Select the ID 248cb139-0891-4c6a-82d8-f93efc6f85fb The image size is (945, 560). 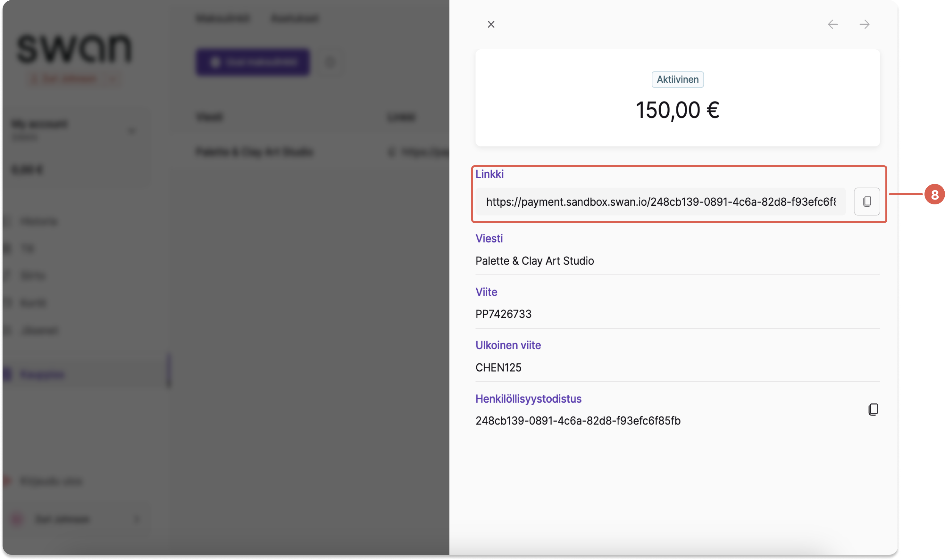point(578,421)
